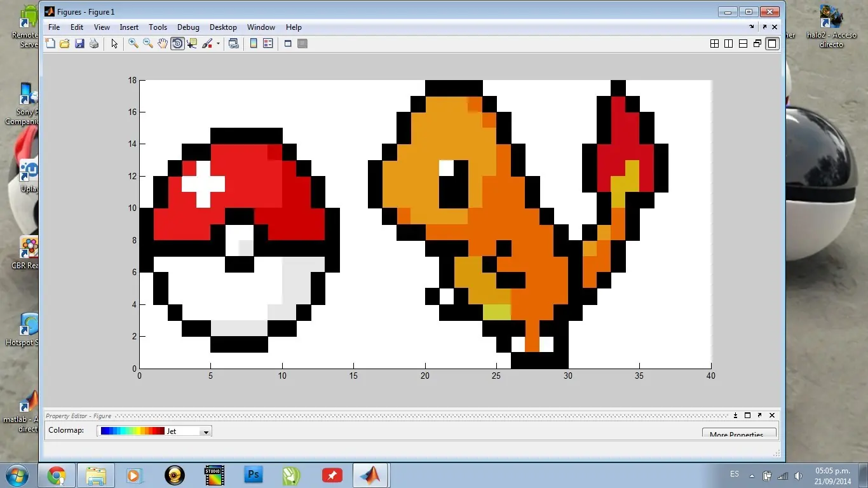
Task: Toggle the Rotate 3D tool
Action: [177, 44]
